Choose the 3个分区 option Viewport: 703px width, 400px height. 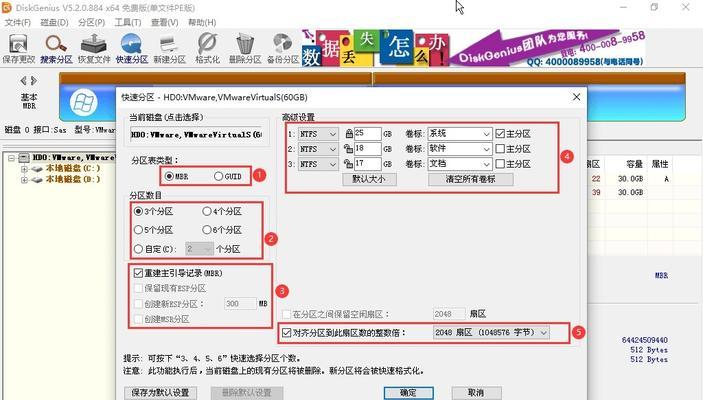tap(153, 211)
